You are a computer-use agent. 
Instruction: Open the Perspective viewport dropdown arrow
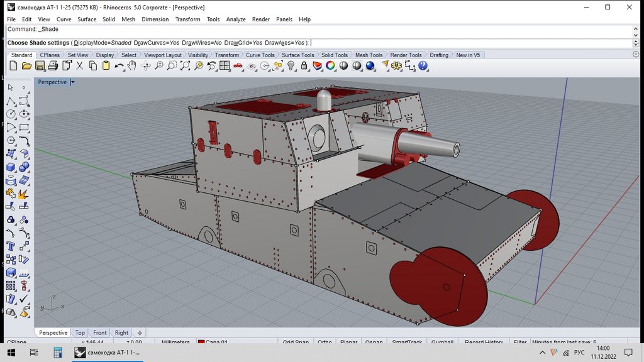click(x=72, y=82)
